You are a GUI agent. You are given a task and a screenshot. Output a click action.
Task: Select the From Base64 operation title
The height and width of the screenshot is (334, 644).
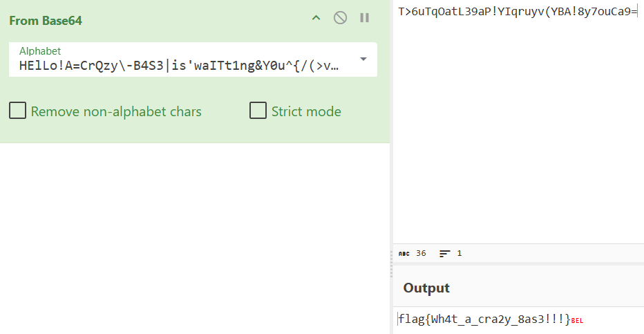[x=46, y=21]
